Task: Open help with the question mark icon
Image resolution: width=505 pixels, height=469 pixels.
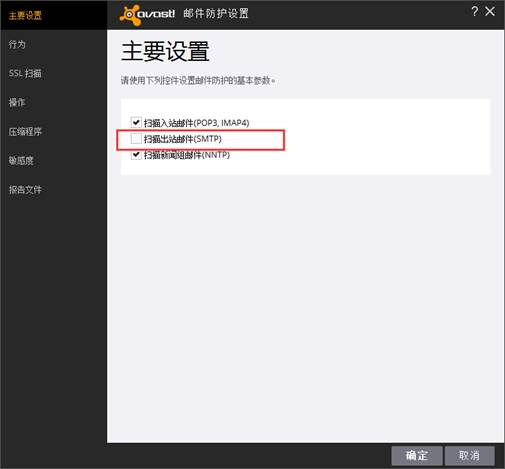Action: coord(475,12)
